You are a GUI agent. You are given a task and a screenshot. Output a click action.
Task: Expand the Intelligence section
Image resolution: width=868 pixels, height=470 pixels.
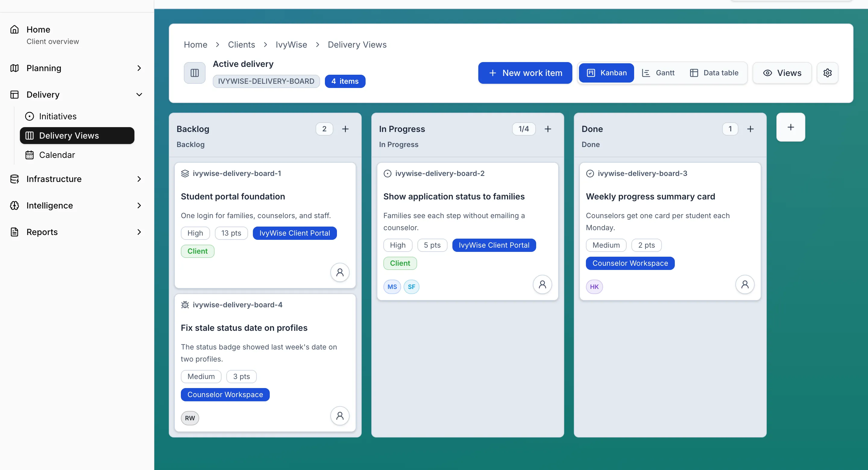[x=139, y=205]
